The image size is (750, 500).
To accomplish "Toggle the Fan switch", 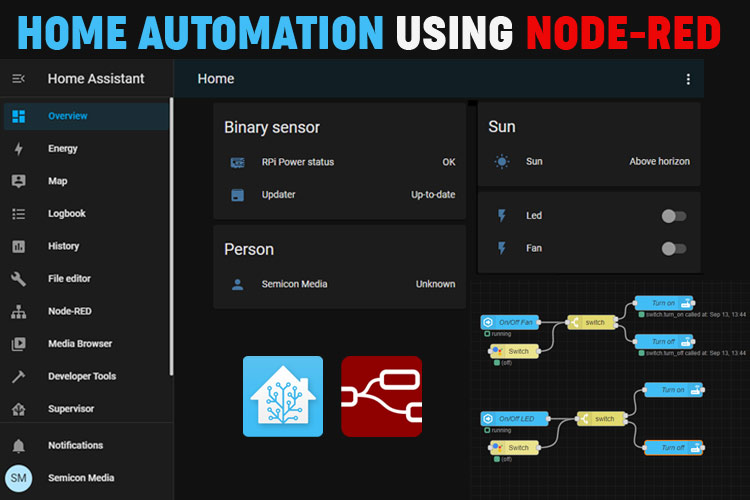I will 674,248.
